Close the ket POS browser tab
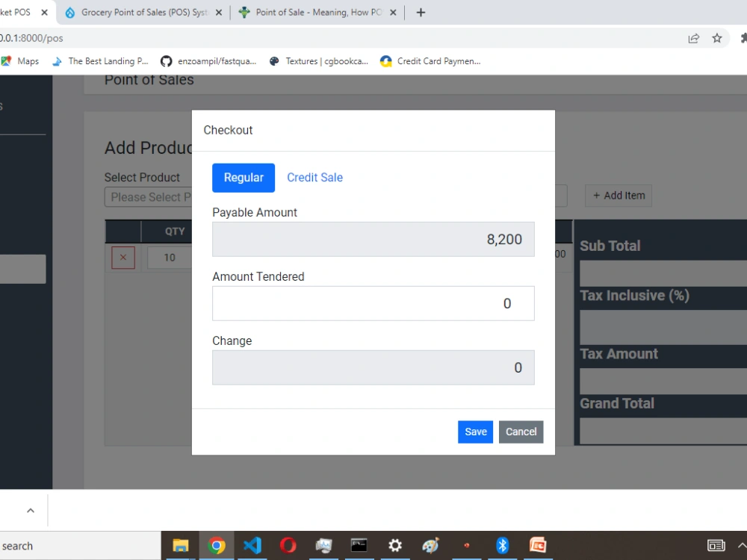This screenshot has width=747, height=560. pyautogui.click(x=44, y=13)
